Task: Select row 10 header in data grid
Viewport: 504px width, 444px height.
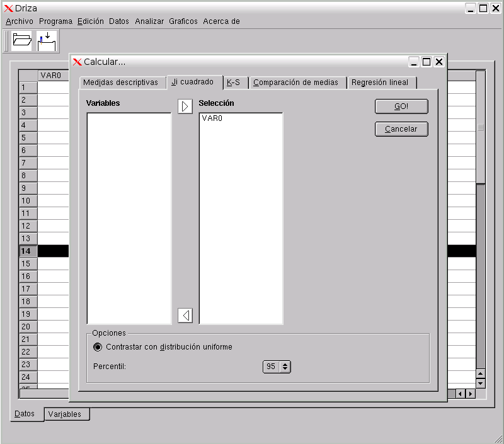Action: pos(28,201)
